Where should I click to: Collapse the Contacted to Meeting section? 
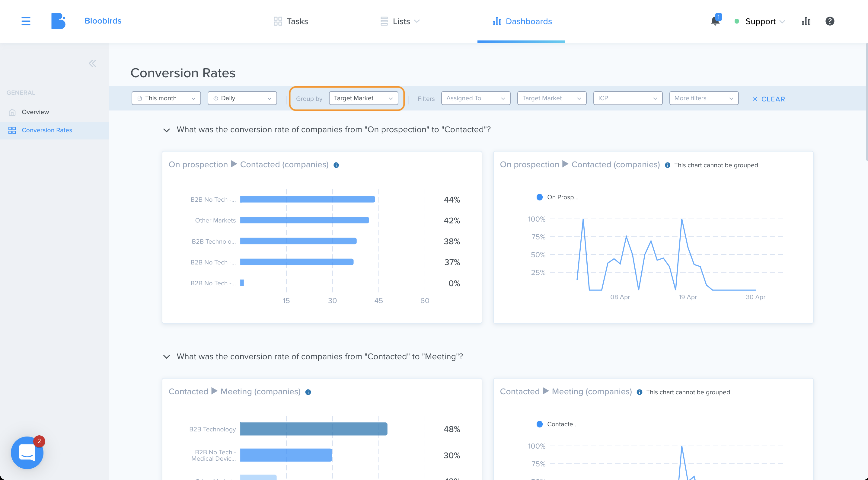pos(167,357)
